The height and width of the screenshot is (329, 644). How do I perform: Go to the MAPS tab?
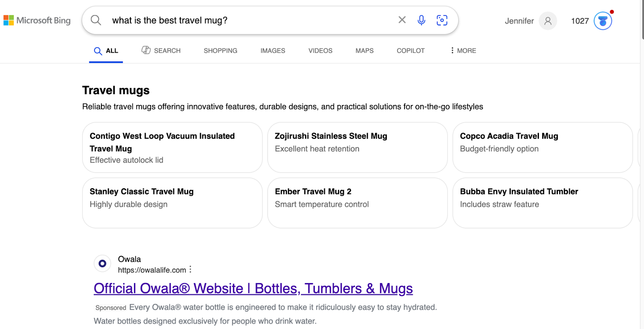click(x=364, y=51)
